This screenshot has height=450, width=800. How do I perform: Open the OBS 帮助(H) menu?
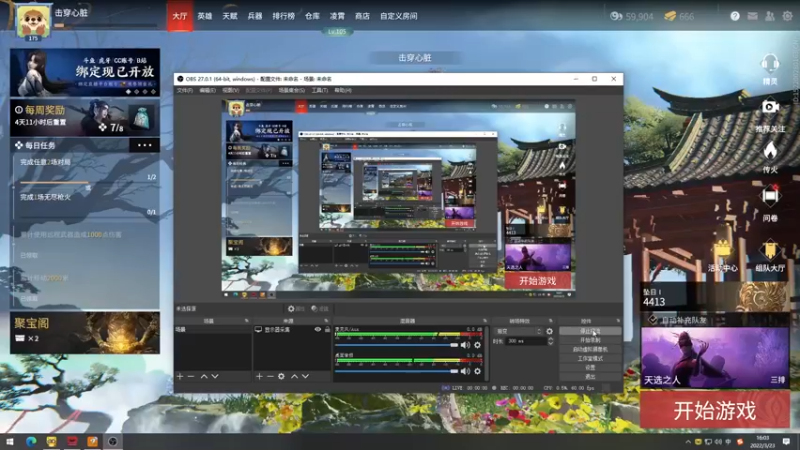point(343,90)
